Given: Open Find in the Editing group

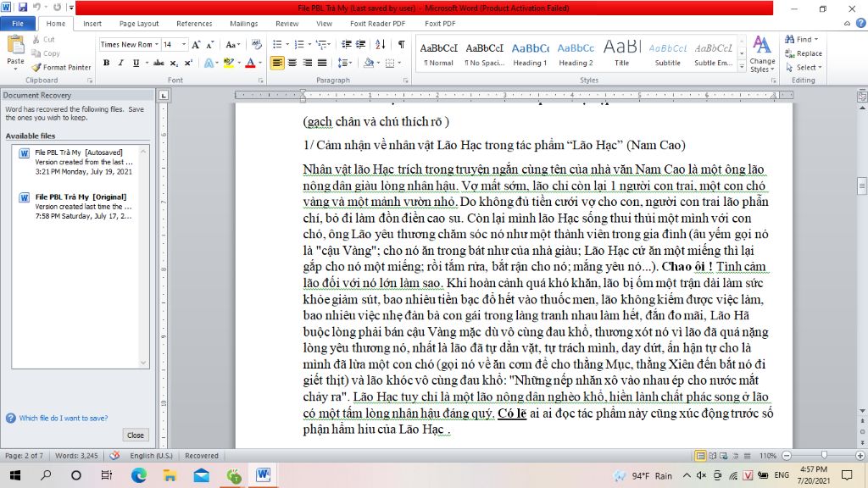Looking at the screenshot, I should click(800, 39).
